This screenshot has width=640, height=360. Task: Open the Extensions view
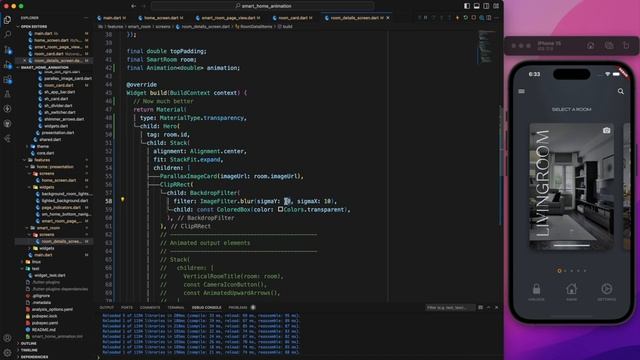click(x=7, y=80)
